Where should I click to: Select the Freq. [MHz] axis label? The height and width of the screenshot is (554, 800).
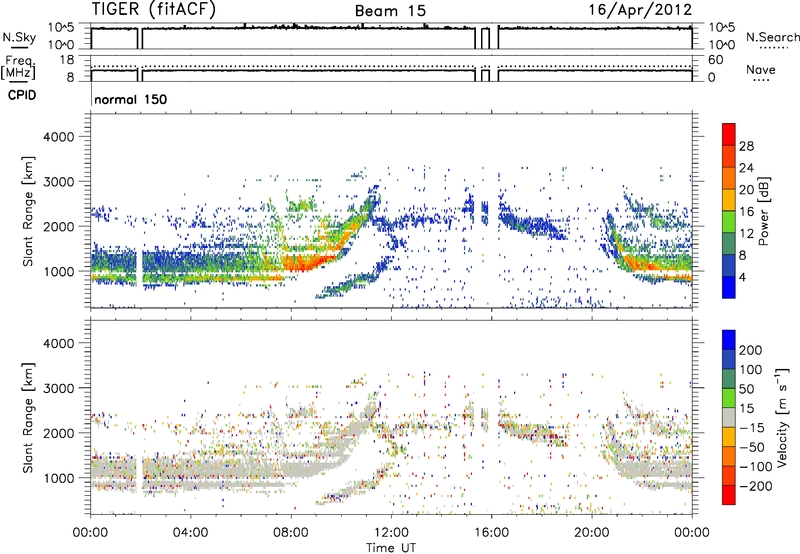[18, 68]
